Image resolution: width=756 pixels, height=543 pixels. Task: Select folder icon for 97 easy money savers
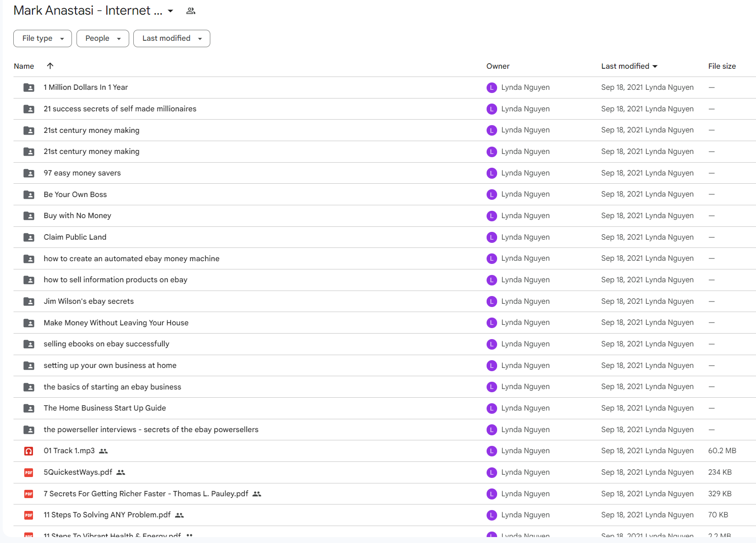[29, 173]
